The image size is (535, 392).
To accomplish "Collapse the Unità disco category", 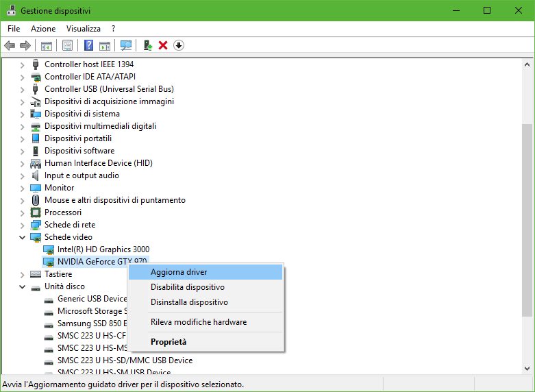I will point(22,286).
